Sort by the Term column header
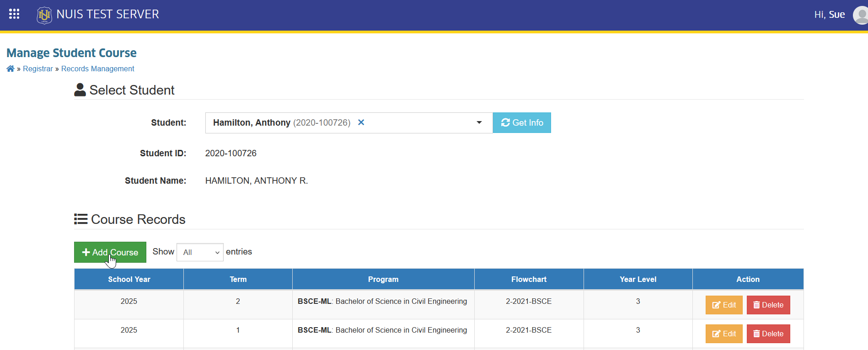868x350 pixels. [238, 279]
